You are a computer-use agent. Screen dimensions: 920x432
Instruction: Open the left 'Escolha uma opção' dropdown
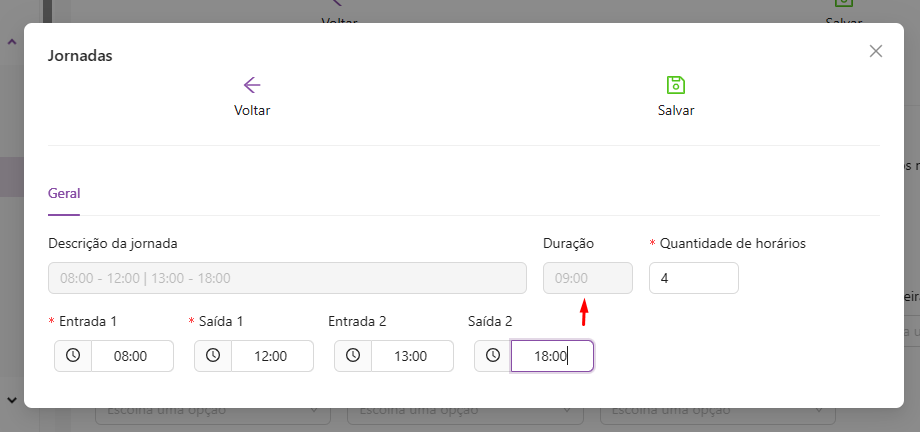pos(212,411)
